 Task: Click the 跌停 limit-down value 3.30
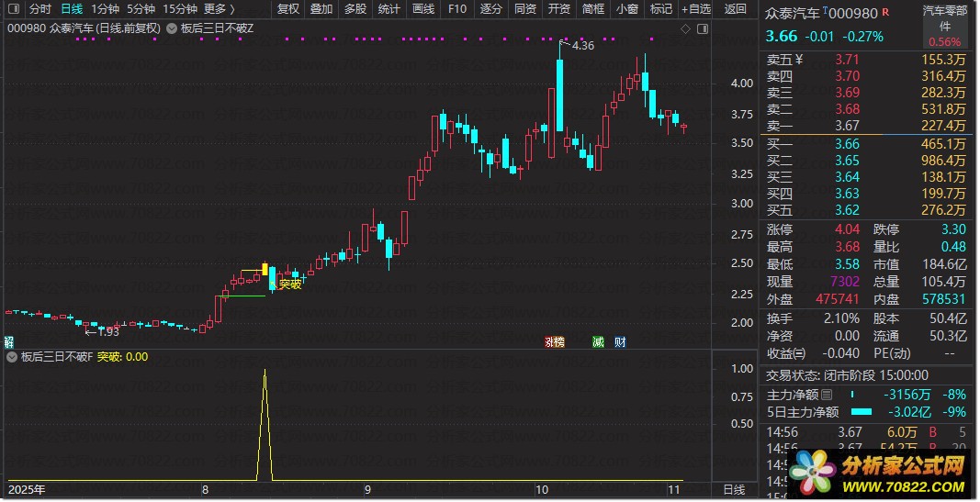coord(953,229)
